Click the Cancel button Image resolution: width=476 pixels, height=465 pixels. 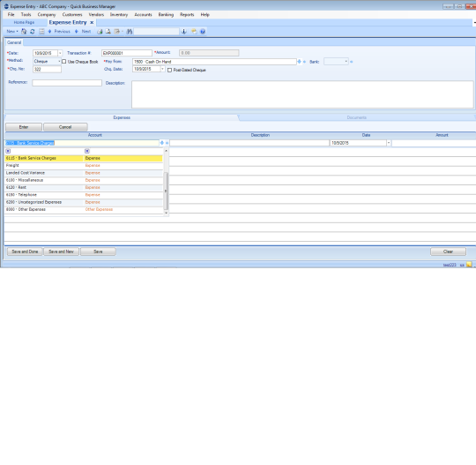coord(65,127)
